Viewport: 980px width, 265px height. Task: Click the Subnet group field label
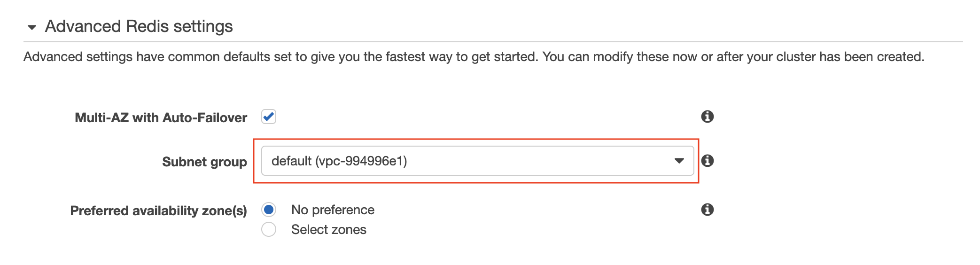pos(204,162)
